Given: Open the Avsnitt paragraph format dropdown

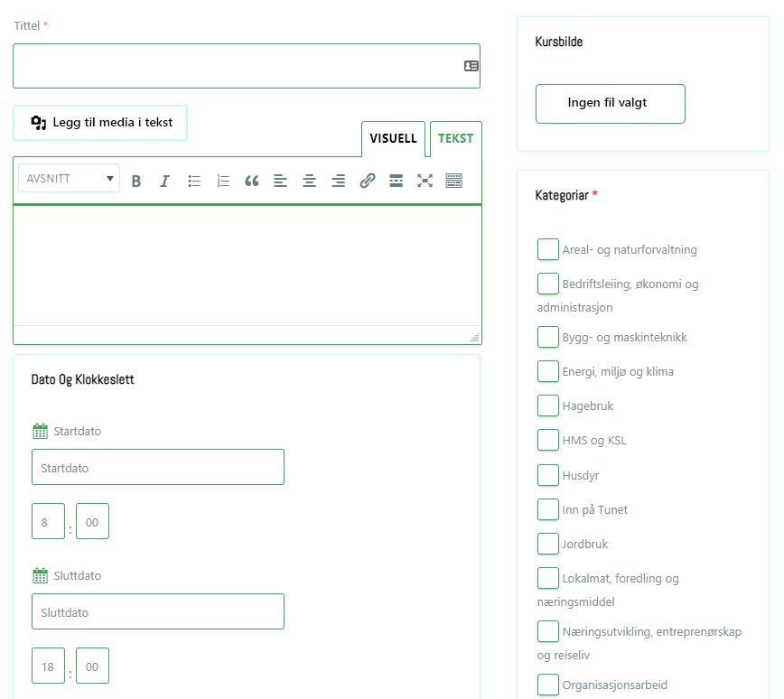Looking at the screenshot, I should pyautogui.click(x=70, y=179).
